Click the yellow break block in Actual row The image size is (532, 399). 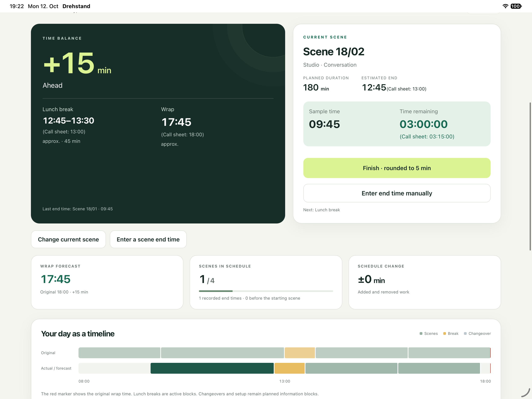[x=289, y=368]
